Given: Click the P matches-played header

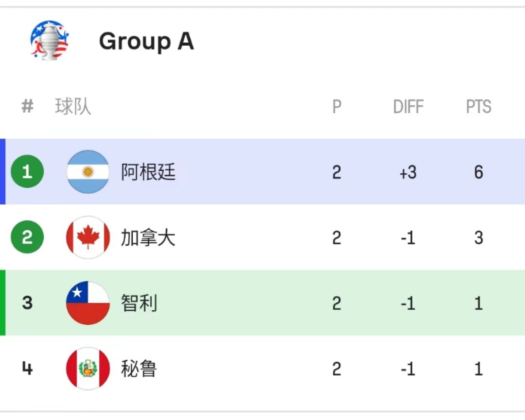Looking at the screenshot, I should tap(337, 107).
